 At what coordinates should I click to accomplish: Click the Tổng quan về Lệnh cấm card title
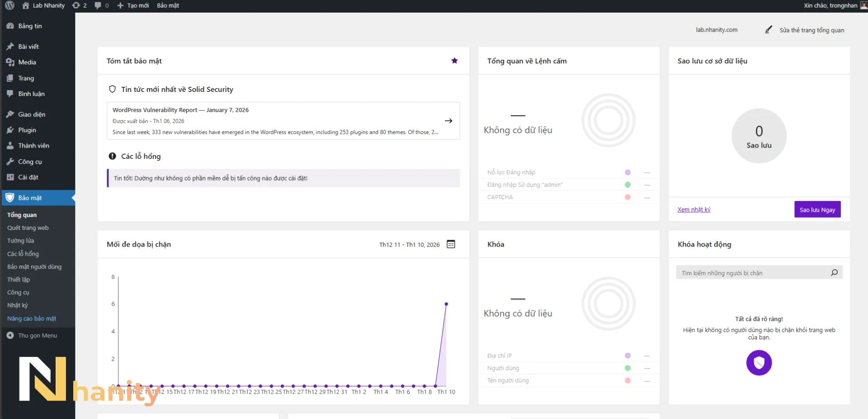(x=527, y=61)
